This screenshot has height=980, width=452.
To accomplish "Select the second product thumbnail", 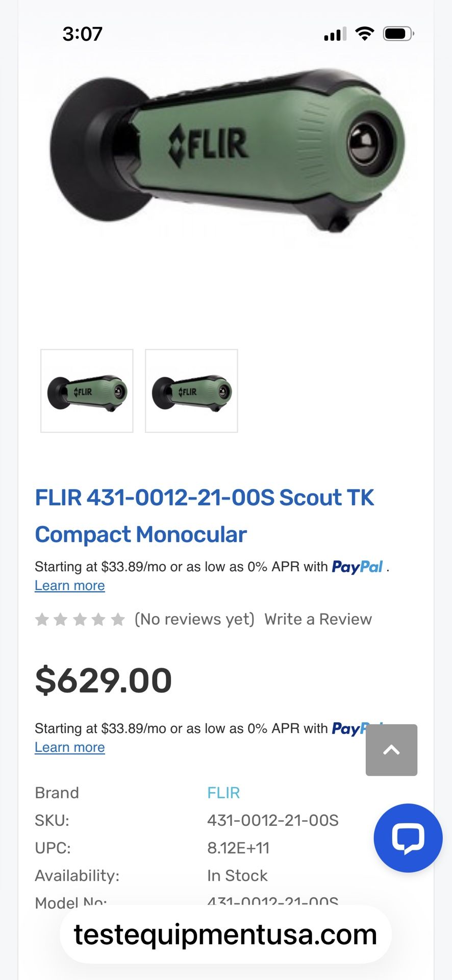I will click(191, 391).
